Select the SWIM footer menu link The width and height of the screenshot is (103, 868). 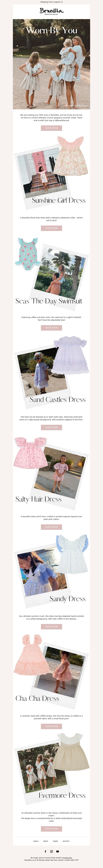(55, 841)
